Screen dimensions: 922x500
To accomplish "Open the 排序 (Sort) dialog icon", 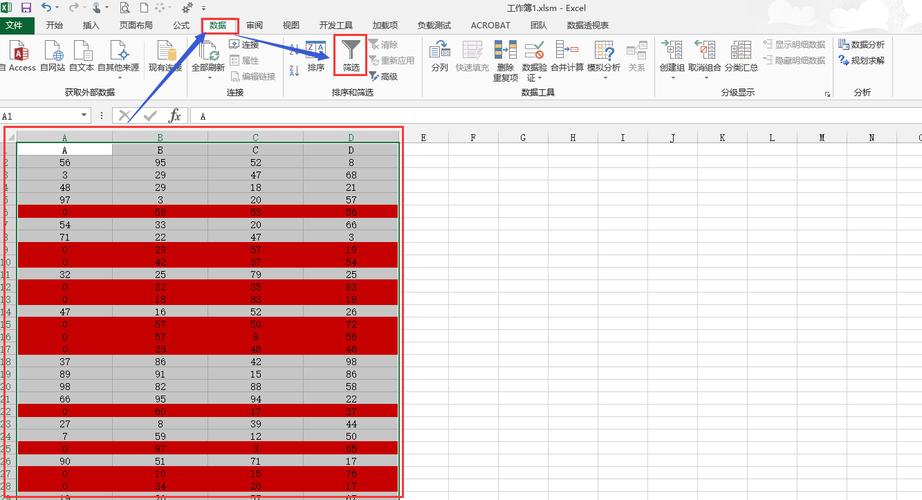I will pos(316,50).
